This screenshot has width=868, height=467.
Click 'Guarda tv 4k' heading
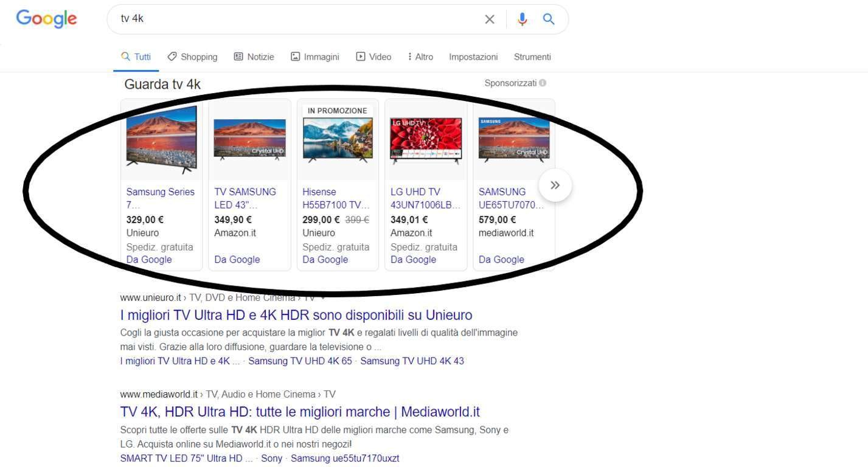coord(162,85)
